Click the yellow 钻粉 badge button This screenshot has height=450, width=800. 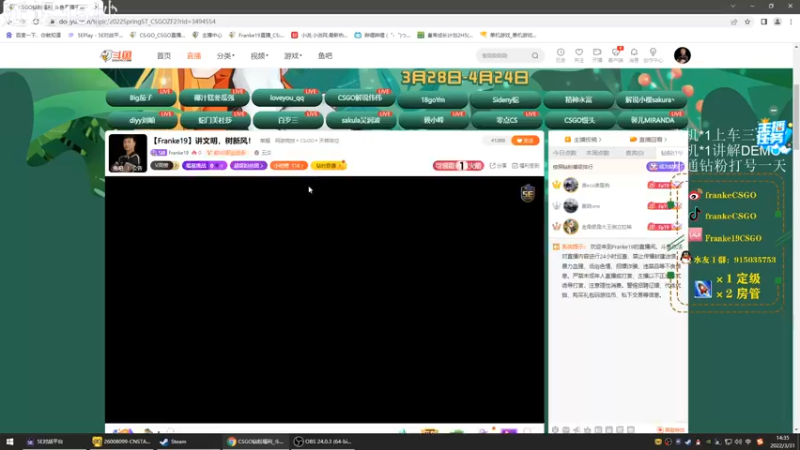click(328, 166)
